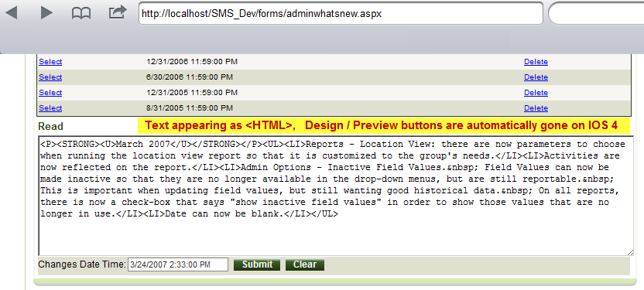
Task: Click the 12/31/2006 11:59:00 PM date cell
Action: click(192, 62)
